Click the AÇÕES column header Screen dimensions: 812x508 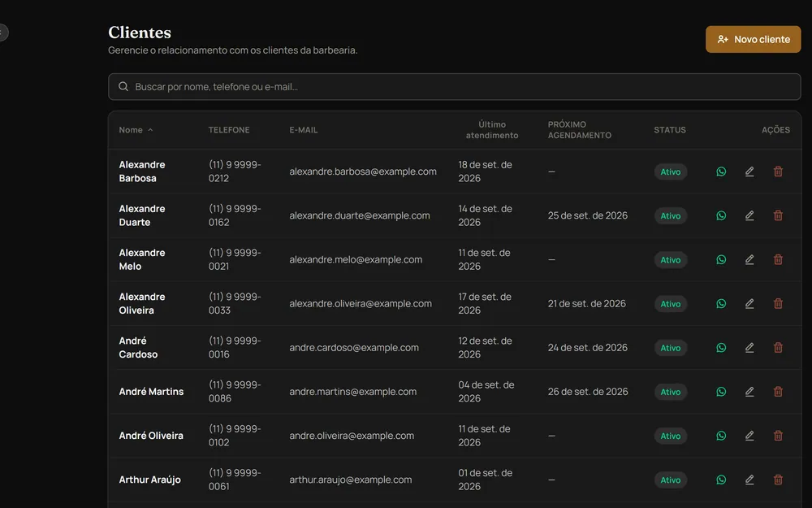[775, 130]
